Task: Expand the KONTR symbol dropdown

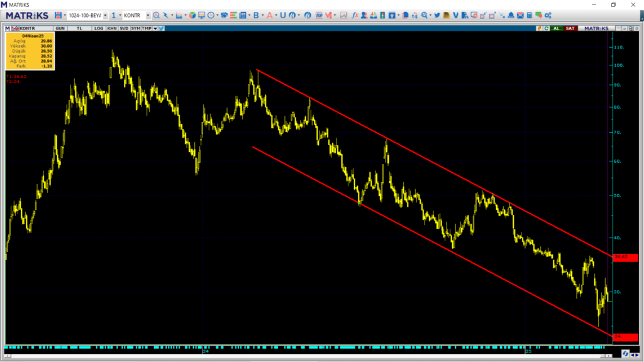Action: click(x=148, y=16)
